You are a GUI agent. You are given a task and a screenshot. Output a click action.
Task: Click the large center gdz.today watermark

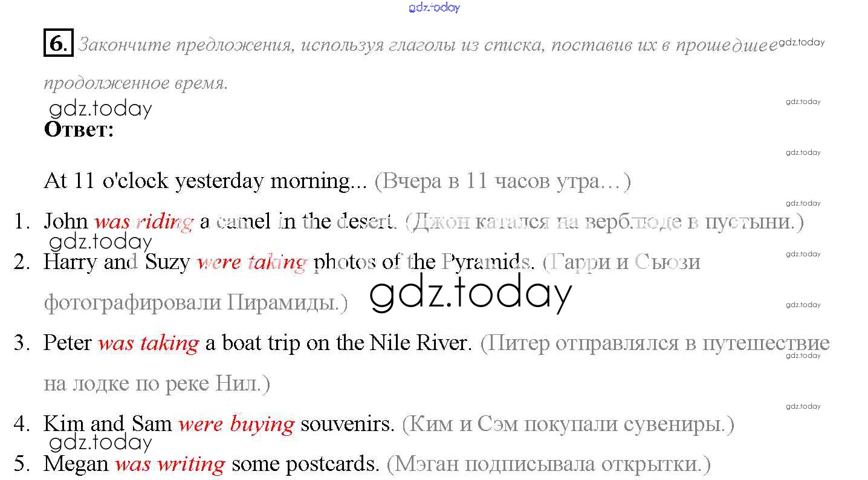pyautogui.click(x=470, y=294)
